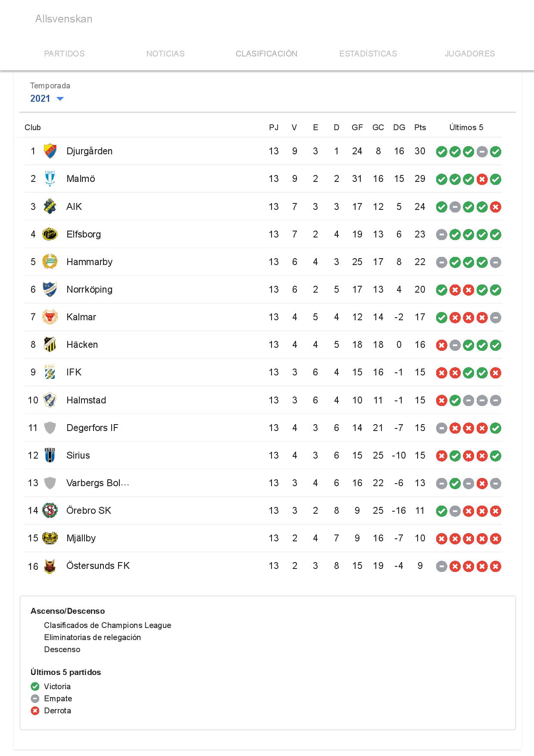The width and height of the screenshot is (534, 756).
Task: Open the Kalmar team link
Action: (x=81, y=317)
